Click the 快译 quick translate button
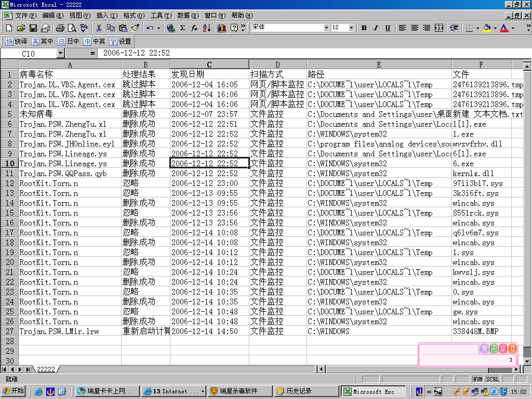Image resolution: width=532 pixels, height=399 pixels. click(x=17, y=42)
